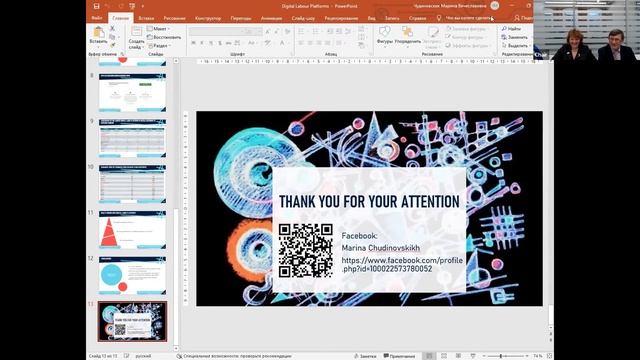Switch to Slide Sorter view icon
This screenshot has width=640, height=360.
click(x=444, y=356)
